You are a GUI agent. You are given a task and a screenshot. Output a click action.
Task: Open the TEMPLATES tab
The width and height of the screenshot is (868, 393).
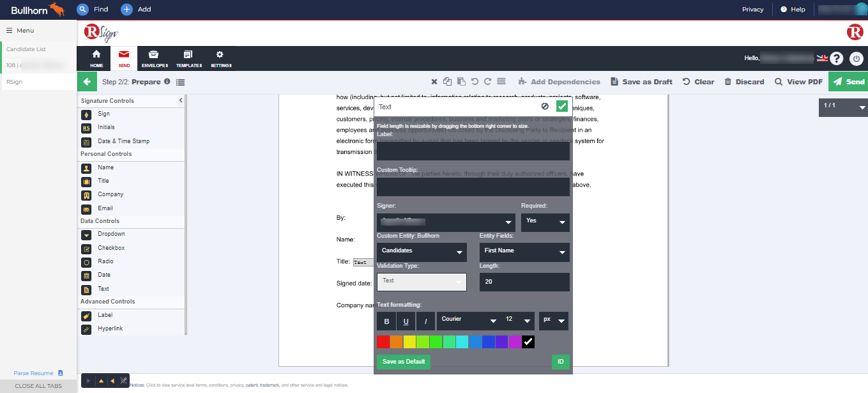tap(189, 58)
